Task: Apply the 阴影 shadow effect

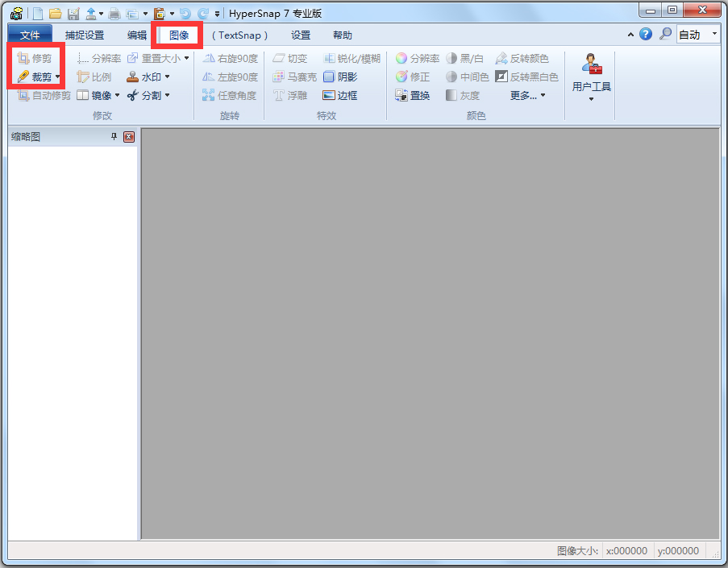Action: (x=340, y=77)
